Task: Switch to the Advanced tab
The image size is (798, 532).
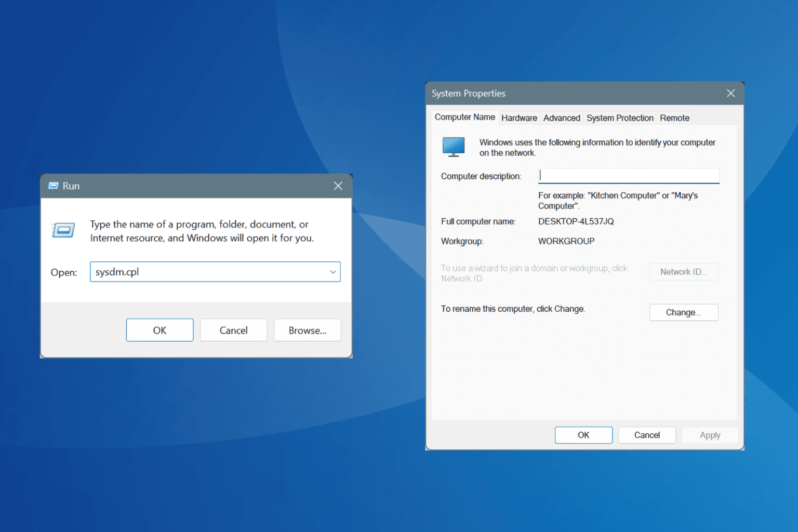Action: point(562,118)
